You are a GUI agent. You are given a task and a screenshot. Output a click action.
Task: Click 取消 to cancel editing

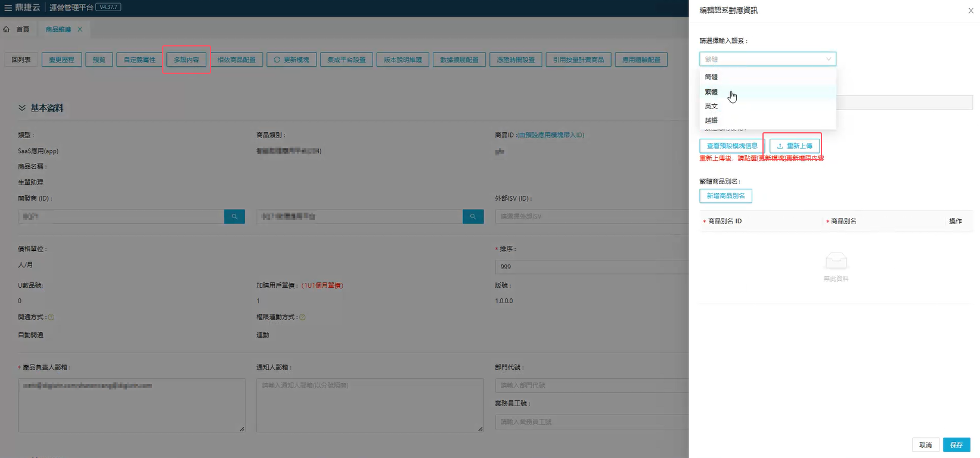[x=925, y=445]
